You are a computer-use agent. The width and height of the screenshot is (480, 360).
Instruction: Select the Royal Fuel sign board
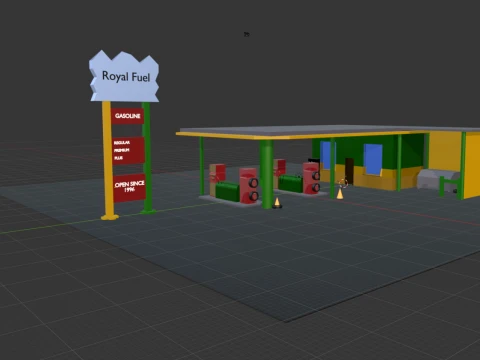(x=124, y=77)
